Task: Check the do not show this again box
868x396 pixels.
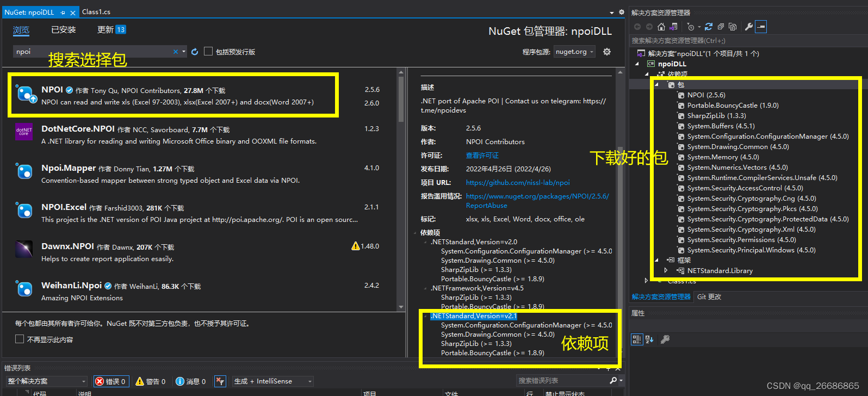Action: [20, 339]
